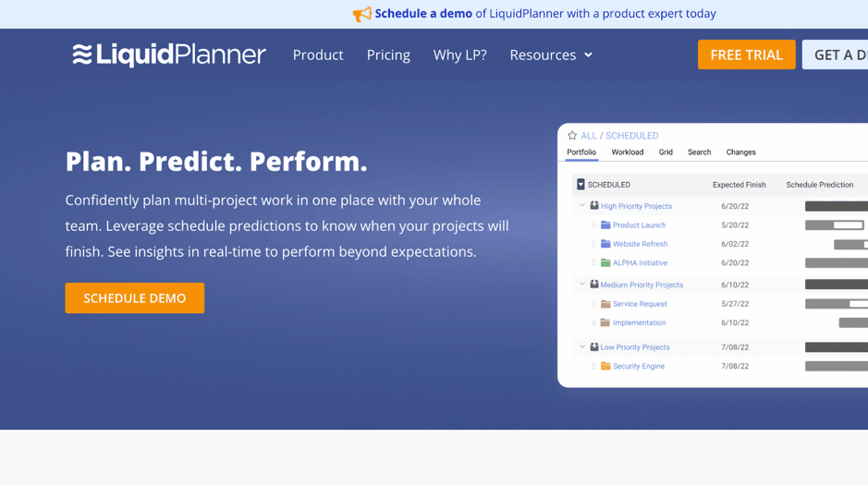Collapse the Low Priority Projects group
Image resolution: width=868 pixels, height=485 pixels.
[x=582, y=346]
